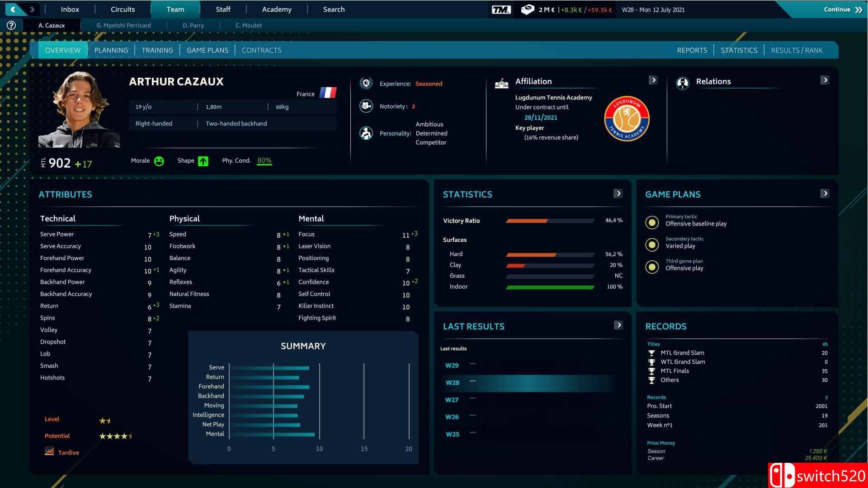This screenshot has width=868, height=488.
Task: Click the Personality traits icon
Action: (366, 132)
